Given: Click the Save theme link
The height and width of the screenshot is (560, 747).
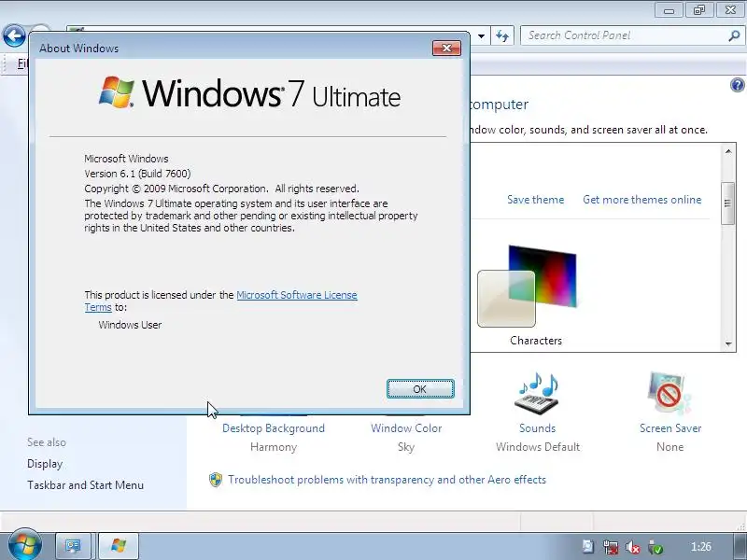Looking at the screenshot, I should (535, 200).
